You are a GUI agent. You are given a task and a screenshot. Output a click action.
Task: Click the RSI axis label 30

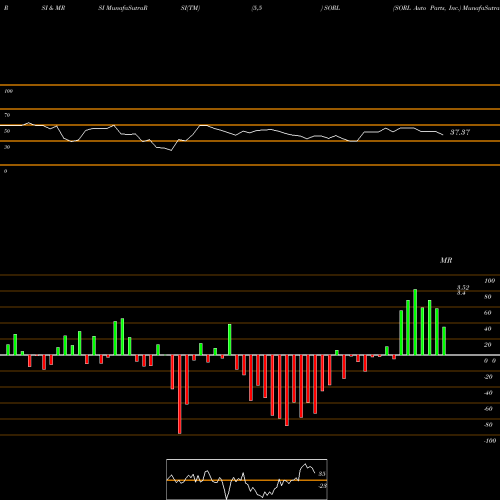7,147
